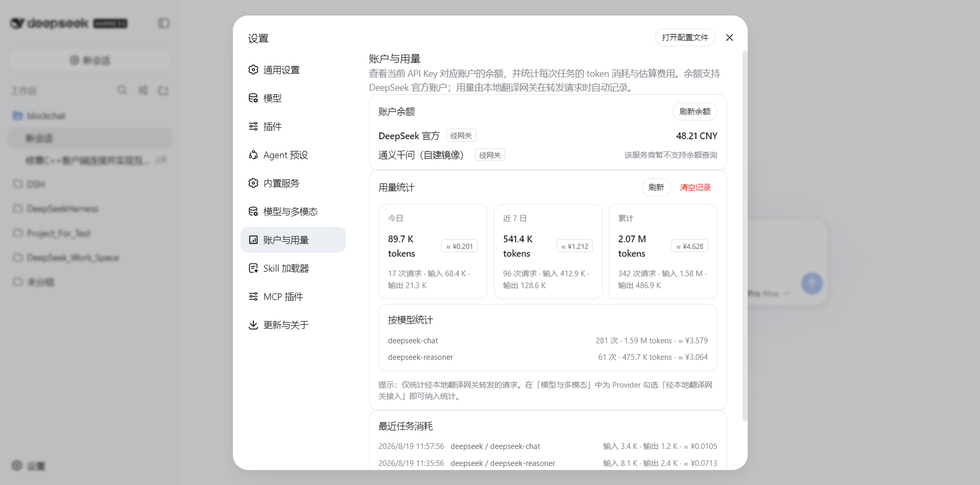Open 内置服务 section

[x=293, y=183]
